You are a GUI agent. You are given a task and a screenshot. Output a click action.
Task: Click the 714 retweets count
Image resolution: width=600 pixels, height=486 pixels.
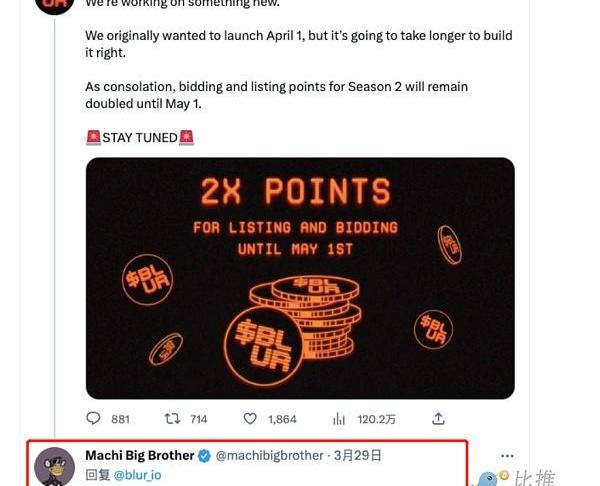point(198,419)
